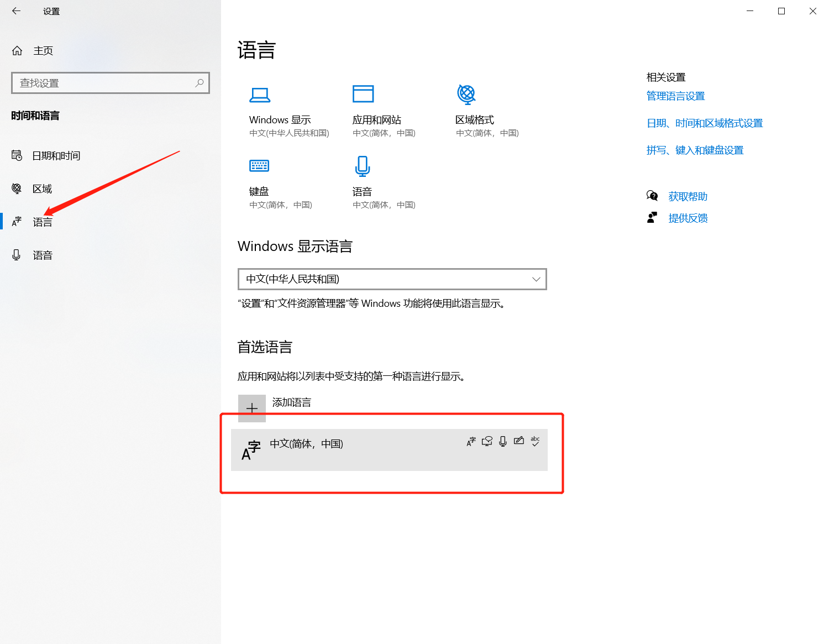Click the 提供反馈 feedback icon

pyautogui.click(x=652, y=217)
